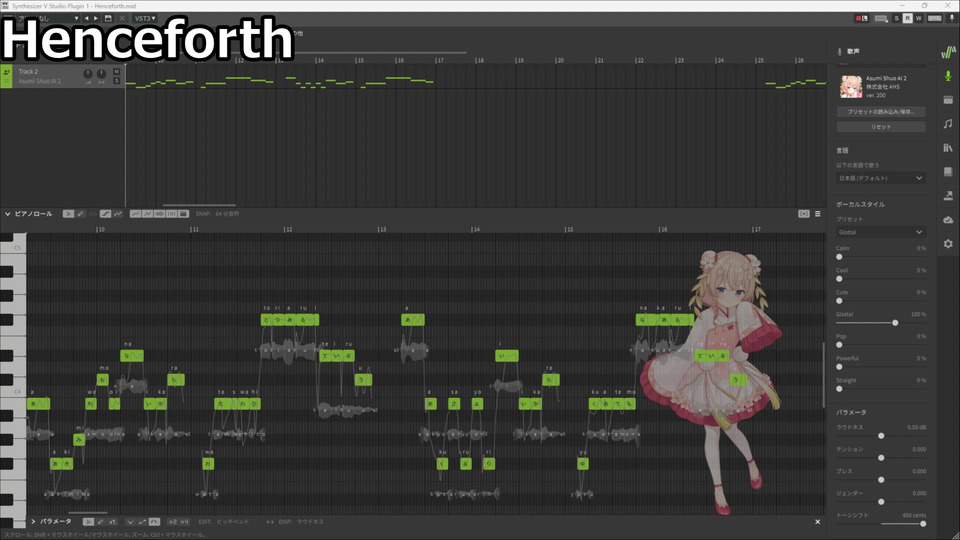Open the clapperboard panel in right sidebar
The image size is (960, 540).
(948, 100)
